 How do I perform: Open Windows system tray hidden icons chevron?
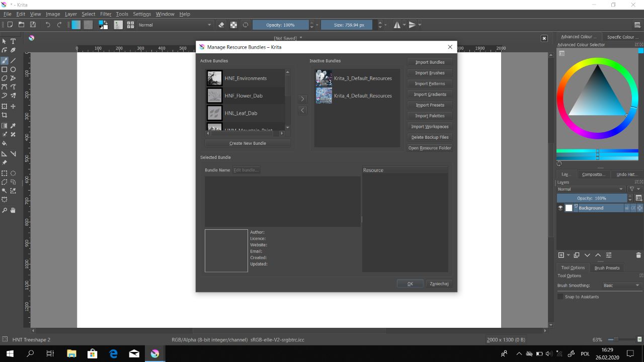coord(519,353)
